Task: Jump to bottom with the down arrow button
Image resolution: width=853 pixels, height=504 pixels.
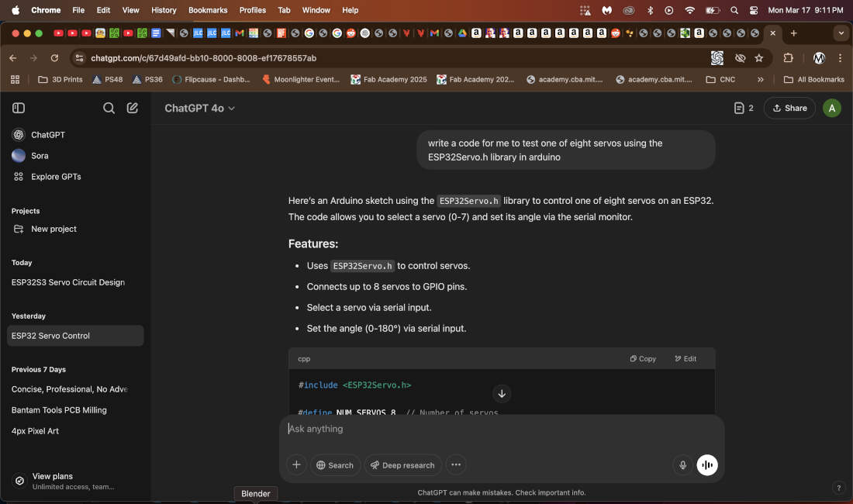Action: coord(502,394)
